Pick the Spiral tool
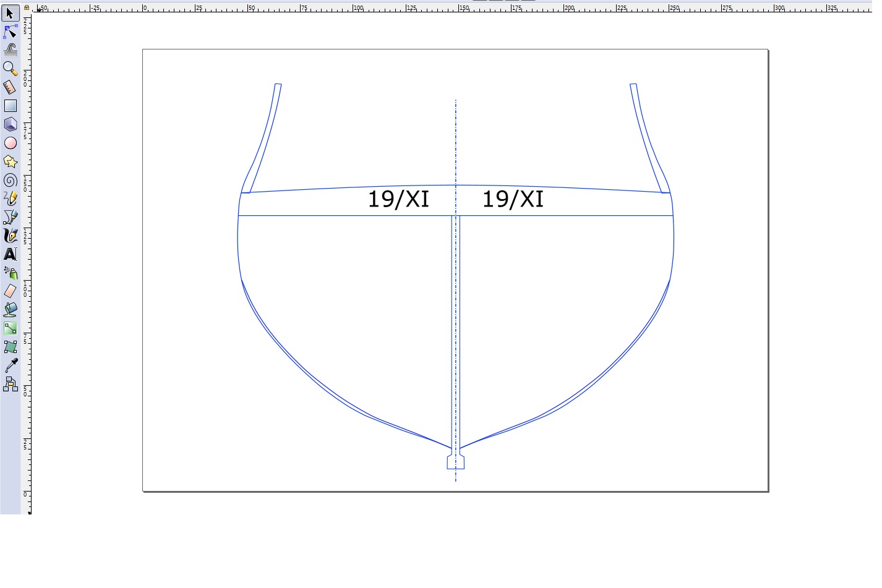 click(x=10, y=180)
